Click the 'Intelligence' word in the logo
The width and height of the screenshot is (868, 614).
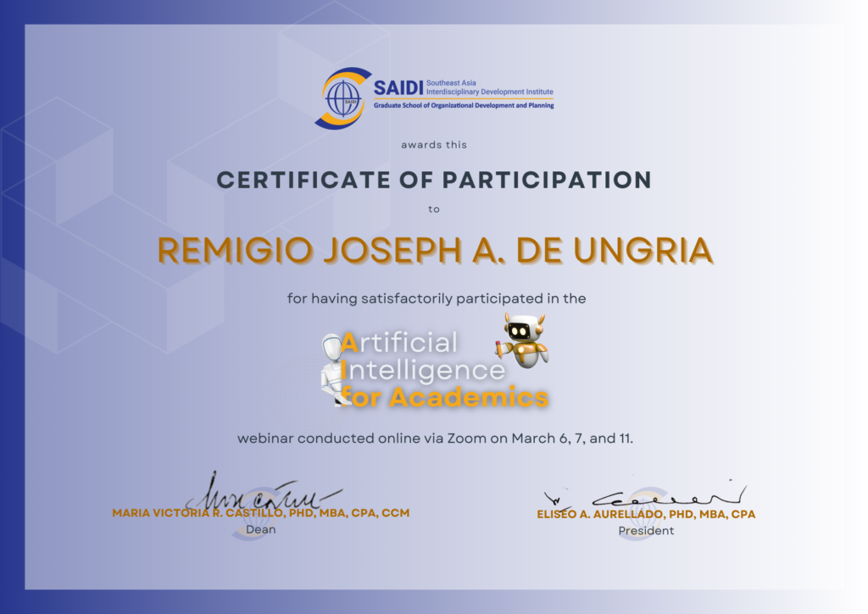[427, 370]
